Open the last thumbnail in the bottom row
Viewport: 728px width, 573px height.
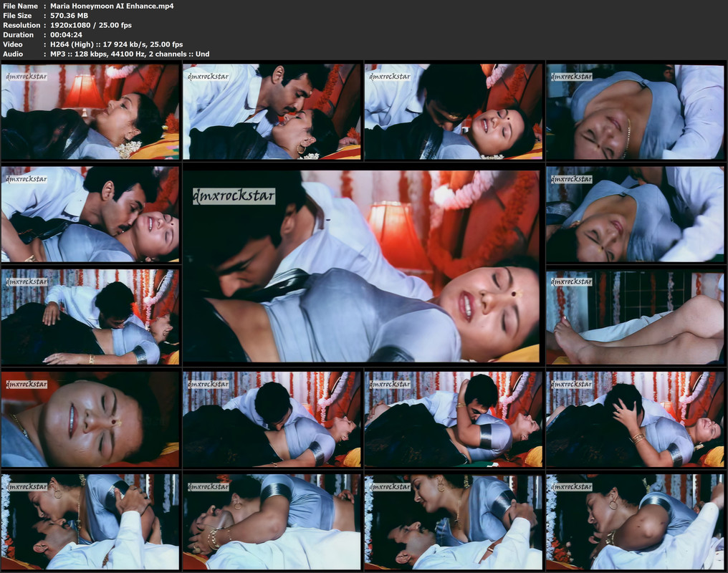(x=635, y=521)
